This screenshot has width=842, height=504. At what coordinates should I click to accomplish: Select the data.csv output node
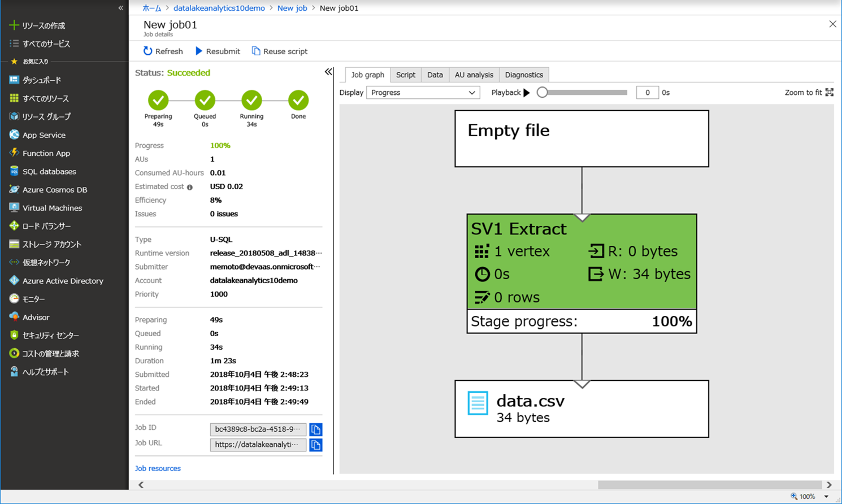click(582, 409)
